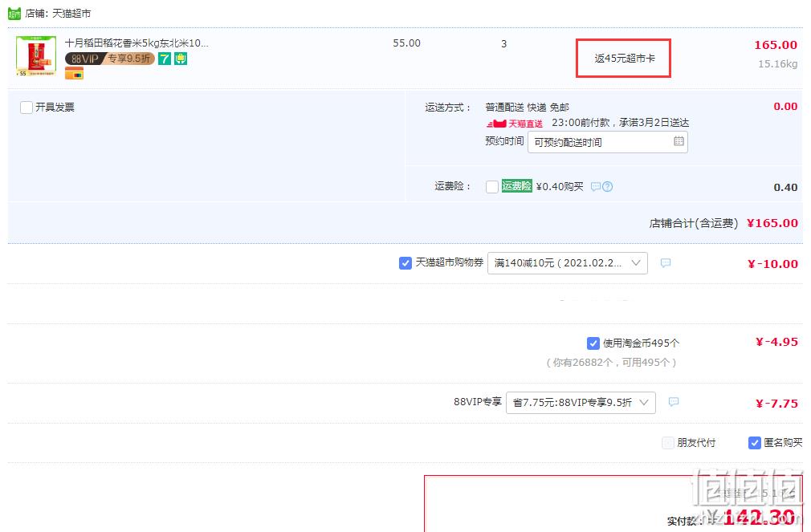Viewport: 811px width, 532px height.
Task: Open the help question icon beside 运费险
Action: 608,187
